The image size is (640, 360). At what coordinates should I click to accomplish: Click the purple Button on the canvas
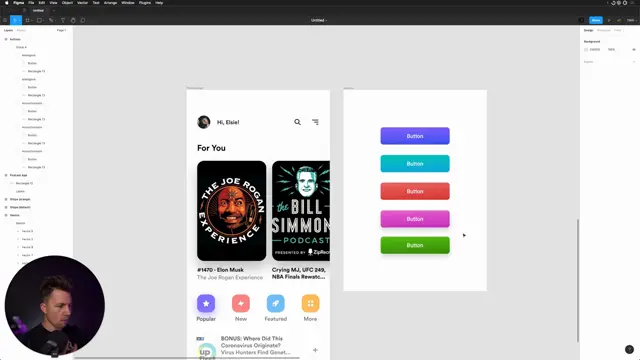coord(415,136)
